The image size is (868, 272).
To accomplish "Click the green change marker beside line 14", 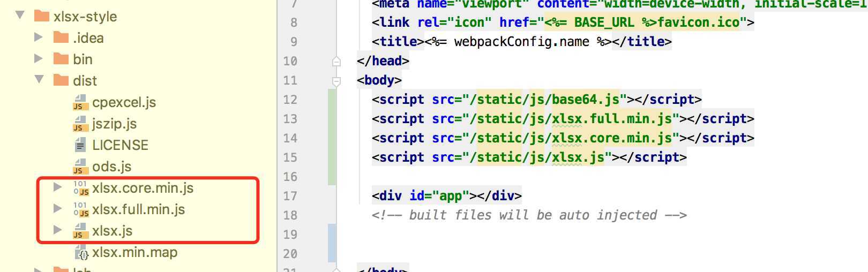I will pos(332,138).
